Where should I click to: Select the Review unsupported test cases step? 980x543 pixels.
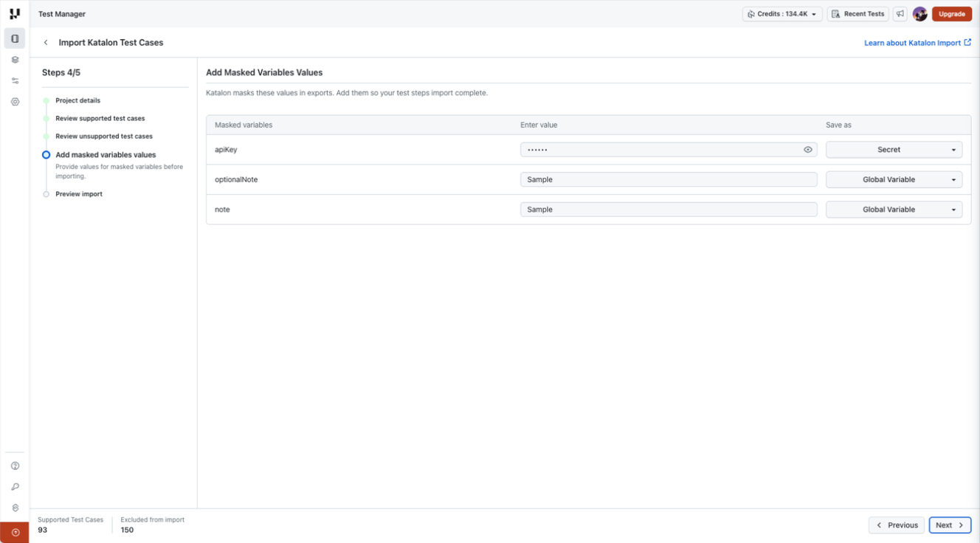(x=104, y=136)
